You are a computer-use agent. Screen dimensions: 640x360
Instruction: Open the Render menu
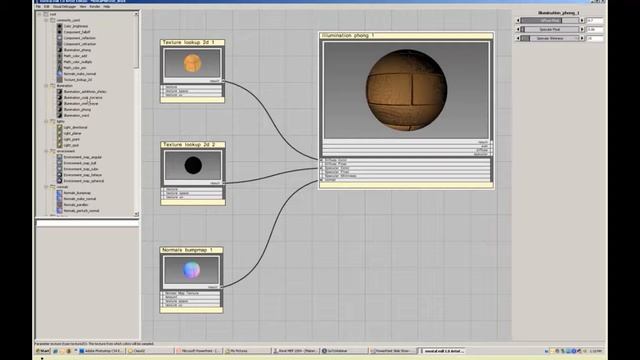pyautogui.click(x=95, y=7)
